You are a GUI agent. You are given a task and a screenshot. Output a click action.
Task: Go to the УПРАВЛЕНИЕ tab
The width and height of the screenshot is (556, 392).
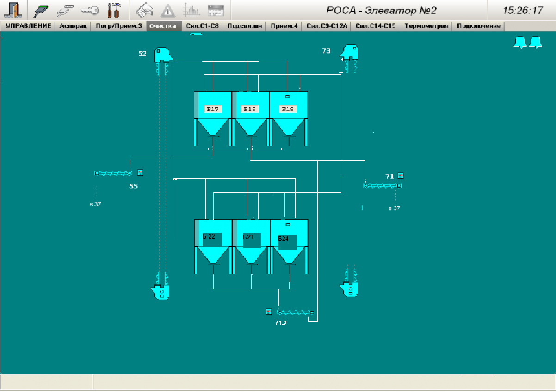(x=28, y=26)
